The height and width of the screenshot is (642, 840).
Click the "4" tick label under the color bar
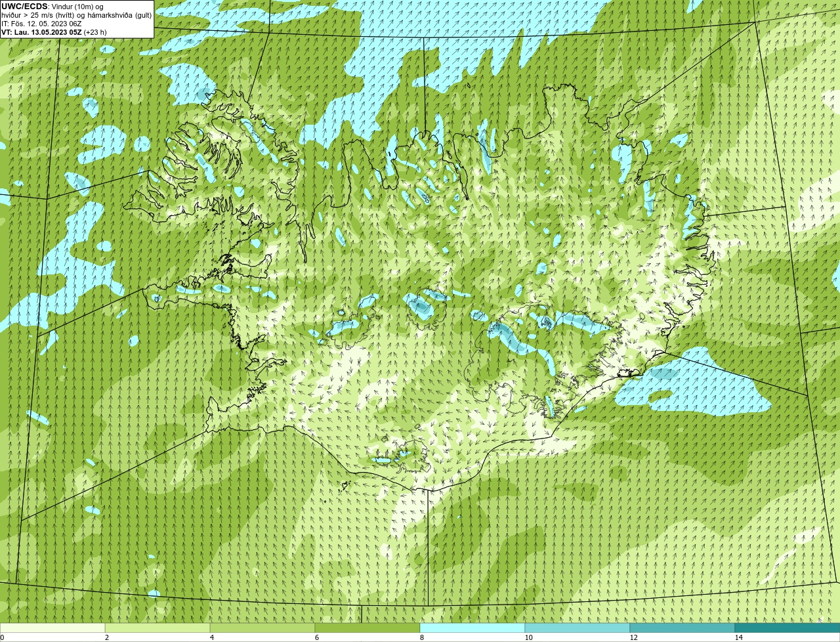pyautogui.click(x=211, y=637)
